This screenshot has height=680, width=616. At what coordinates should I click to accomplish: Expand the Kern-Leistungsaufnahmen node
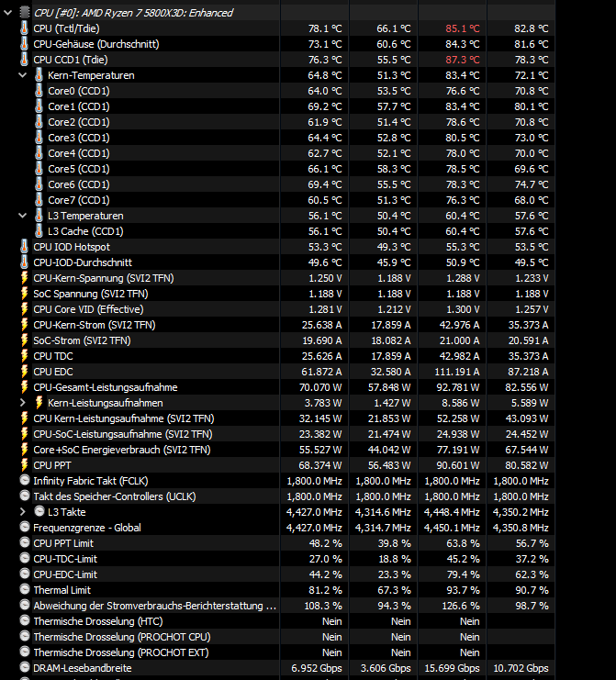[x=23, y=403]
